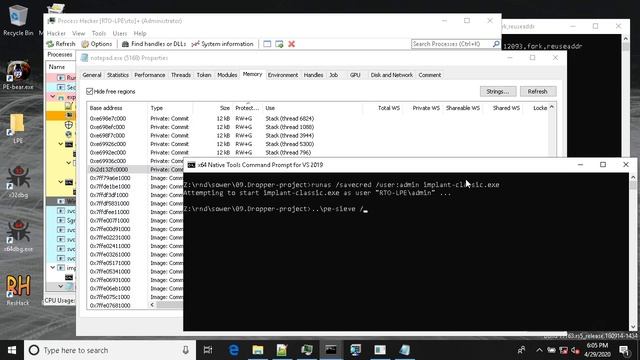
Task: Click the red X terminate icon
Action: pyautogui.click(x=291, y=44)
